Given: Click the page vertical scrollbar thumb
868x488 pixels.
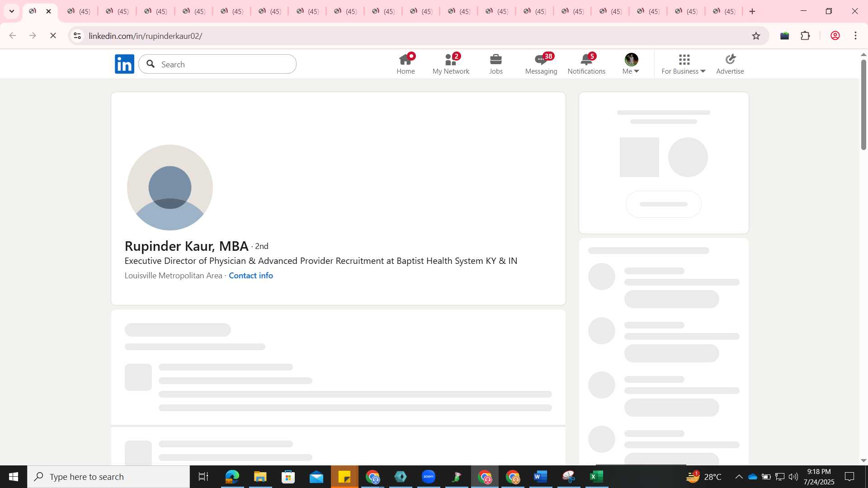Looking at the screenshot, I should coord(863,105).
